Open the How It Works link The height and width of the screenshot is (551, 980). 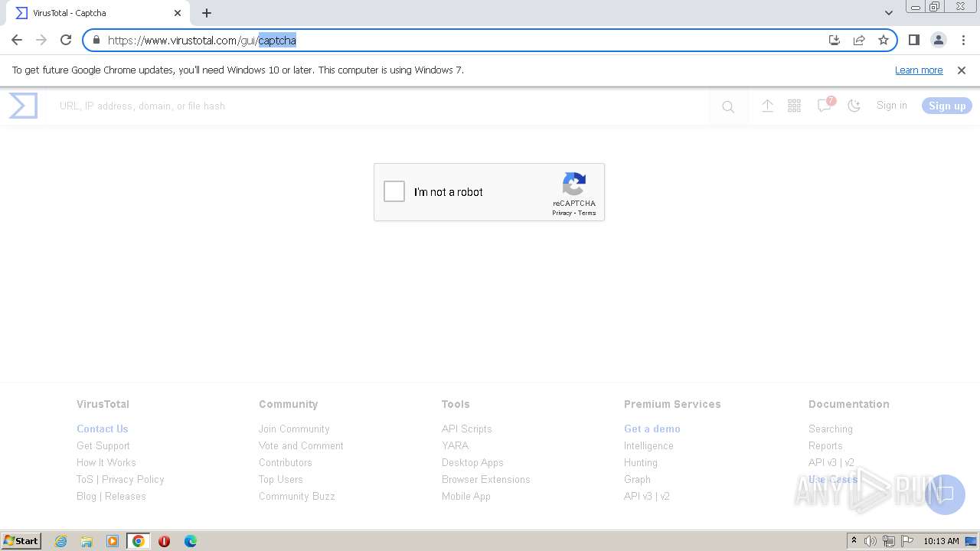tap(106, 462)
